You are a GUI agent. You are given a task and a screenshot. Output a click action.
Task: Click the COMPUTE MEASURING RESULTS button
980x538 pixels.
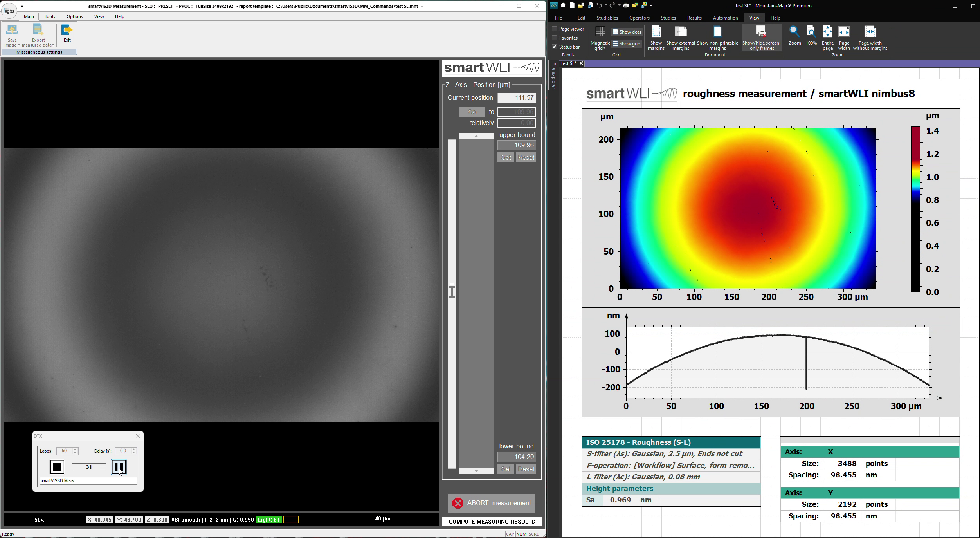(492, 522)
